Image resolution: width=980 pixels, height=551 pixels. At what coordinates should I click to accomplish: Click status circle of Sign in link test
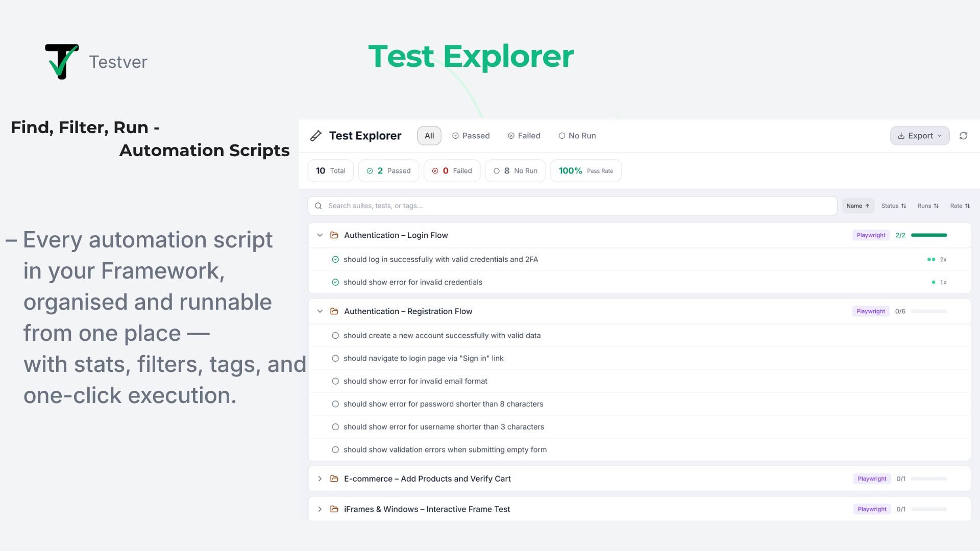pyautogui.click(x=335, y=359)
